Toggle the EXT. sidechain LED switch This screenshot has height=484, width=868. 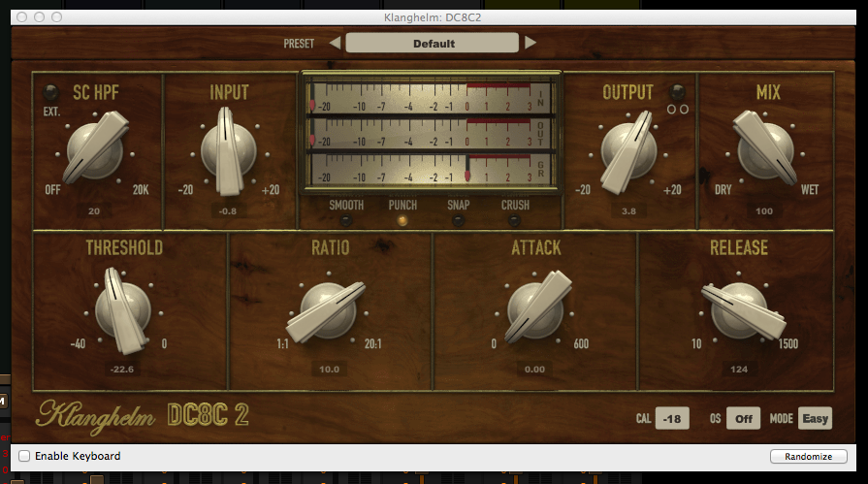(50, 93)
